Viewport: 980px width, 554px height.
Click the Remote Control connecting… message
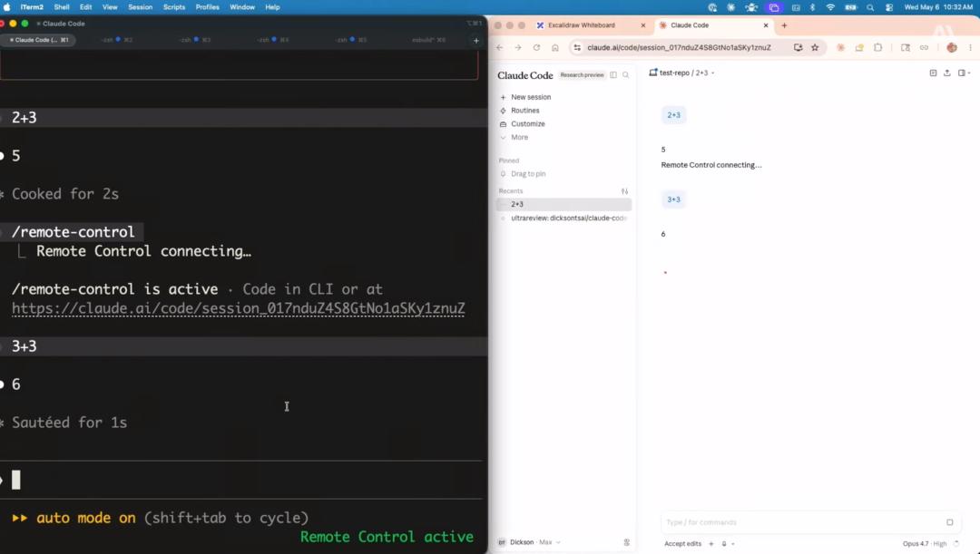[711, 165]
